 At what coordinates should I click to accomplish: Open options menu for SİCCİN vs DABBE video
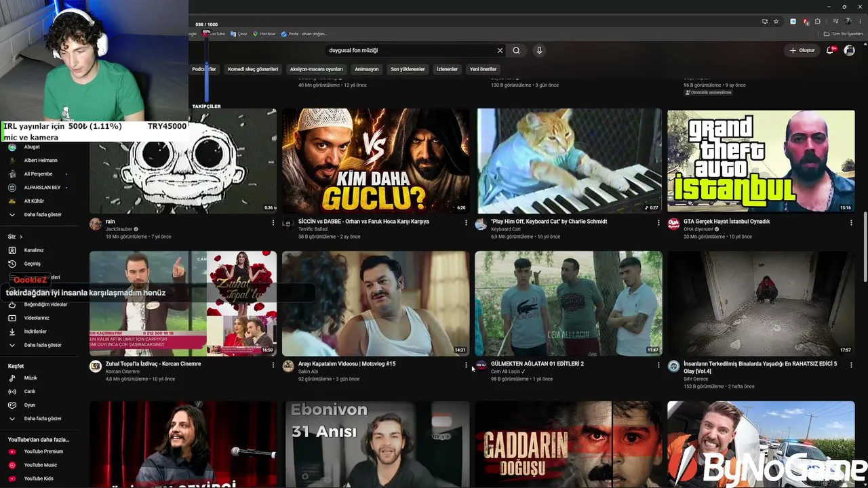[x=466, y=222]
